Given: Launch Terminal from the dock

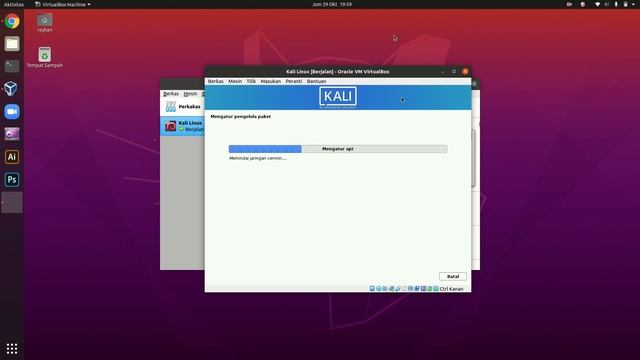Looking at the screenshot, I should tap(12, 66).
